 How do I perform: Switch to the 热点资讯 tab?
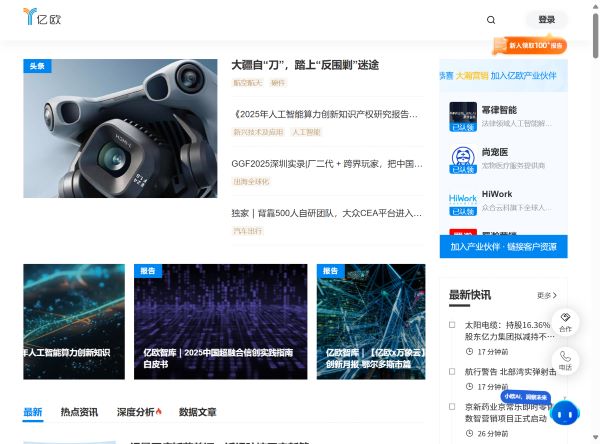click(79, 412)
